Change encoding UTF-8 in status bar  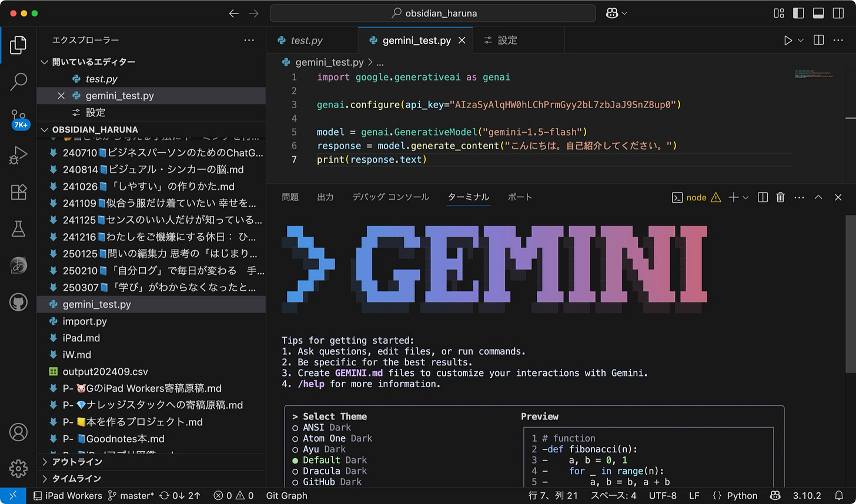click(x=662, y=495)
